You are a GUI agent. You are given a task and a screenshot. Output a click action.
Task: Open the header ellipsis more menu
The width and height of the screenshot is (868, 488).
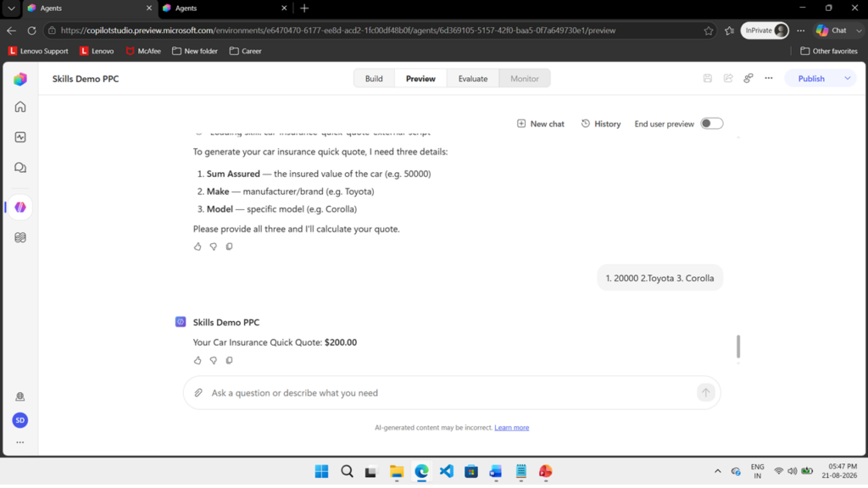coord(769,79)
